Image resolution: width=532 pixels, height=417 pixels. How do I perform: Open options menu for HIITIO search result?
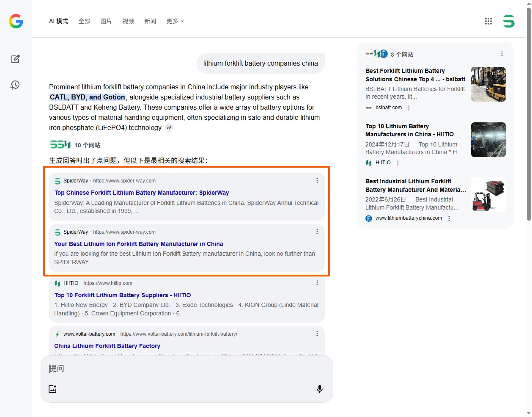(x=317, y=283)
